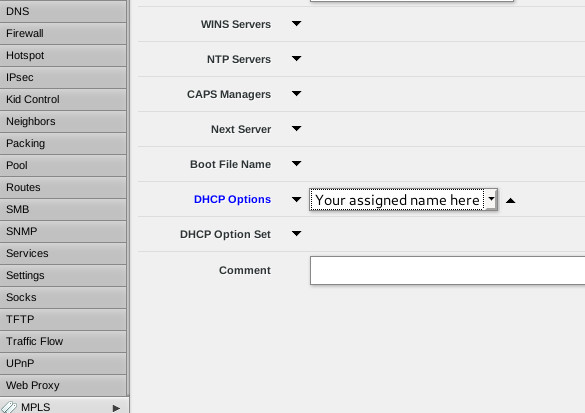Open Web Proxy settings
585x413 pixels.
(63, 385)
